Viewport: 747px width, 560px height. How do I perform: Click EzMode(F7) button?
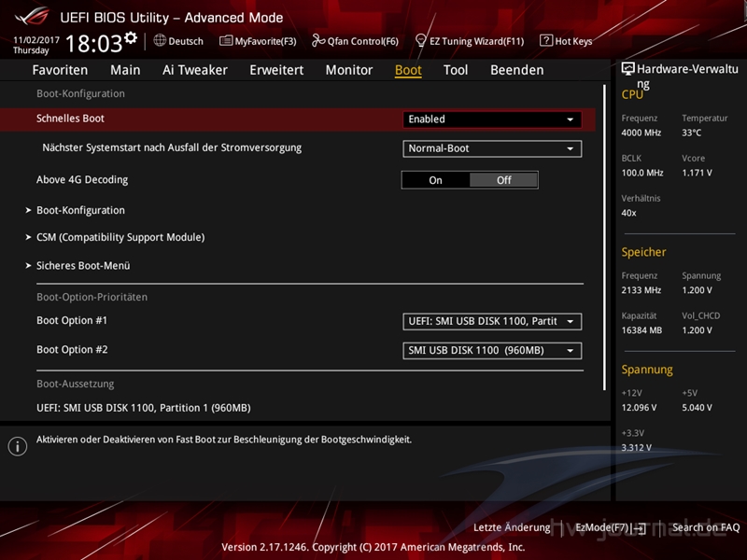[x=609, y=527]
